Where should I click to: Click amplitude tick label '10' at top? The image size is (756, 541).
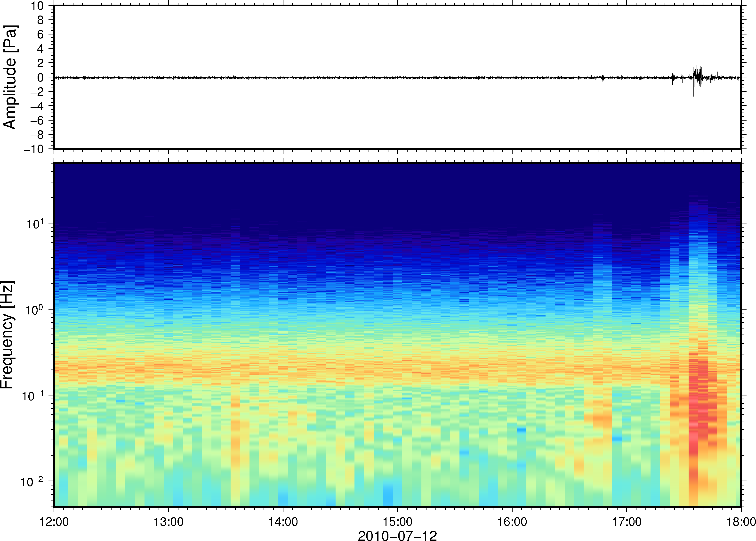click(38, 6)
